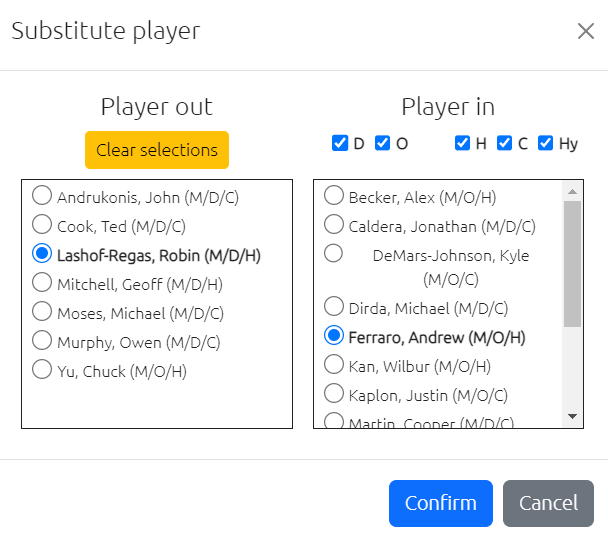Click the Player in list scrollbar thumb
The width and height of the screenshot is (608, 541).
click(x=572, y=264)
